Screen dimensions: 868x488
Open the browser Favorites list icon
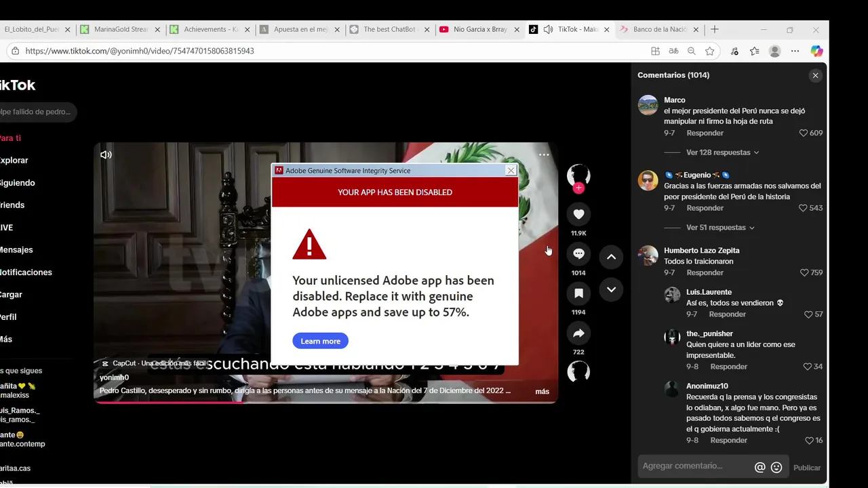click(x=754, y=51)
